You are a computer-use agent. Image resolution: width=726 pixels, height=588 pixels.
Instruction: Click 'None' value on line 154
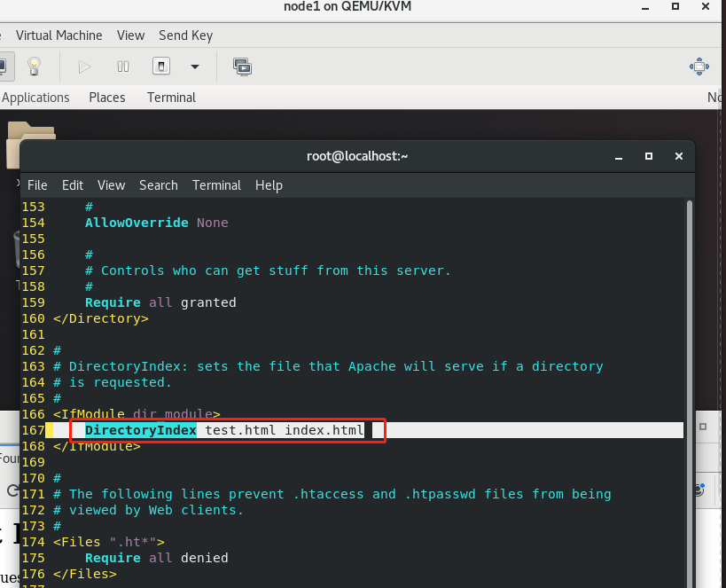click(x=213, y=223)
